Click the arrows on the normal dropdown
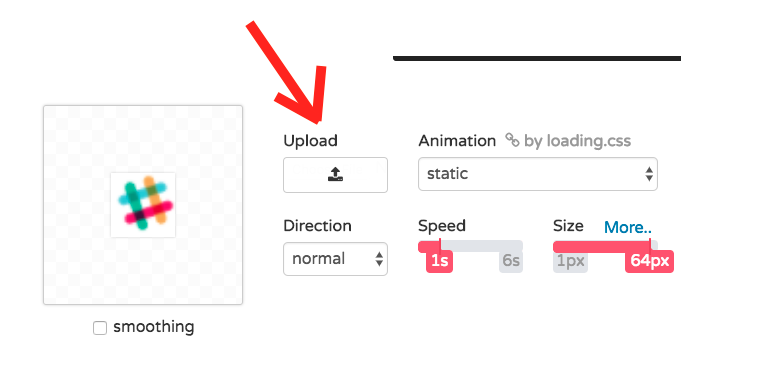 pyautogui.click(x=379, y=259)
